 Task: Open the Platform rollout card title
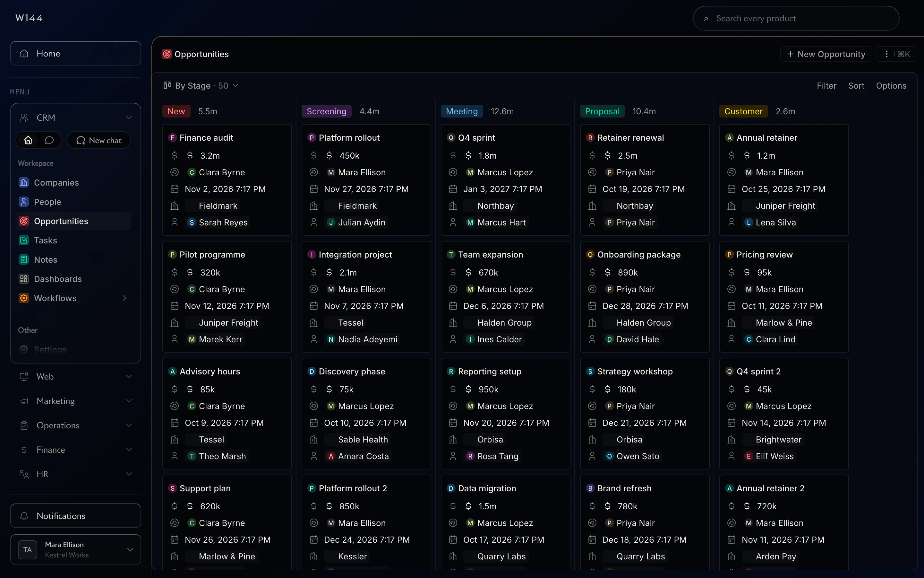(x=349, y=138)
